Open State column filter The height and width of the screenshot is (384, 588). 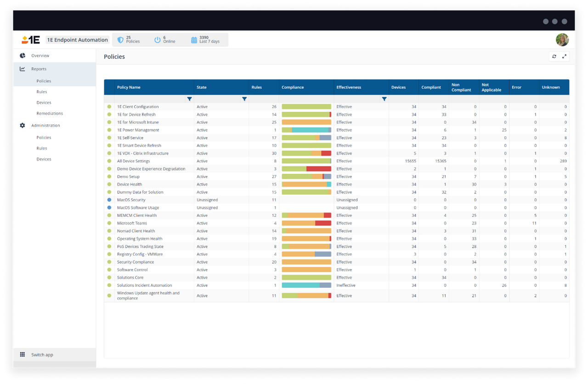[244, 99]
